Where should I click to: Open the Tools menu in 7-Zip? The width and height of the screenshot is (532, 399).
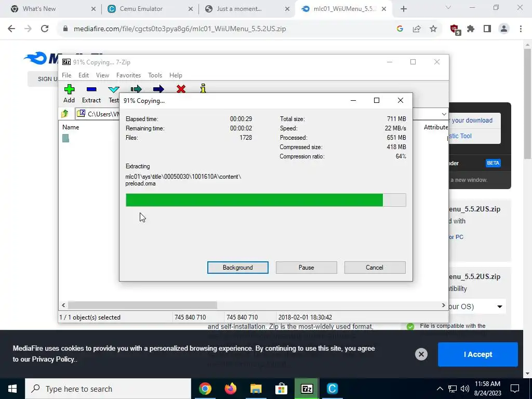[155, 75]
